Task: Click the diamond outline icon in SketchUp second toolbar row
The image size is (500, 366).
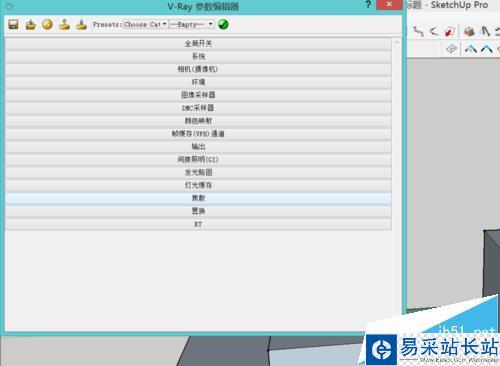Action: click(452, 49)
